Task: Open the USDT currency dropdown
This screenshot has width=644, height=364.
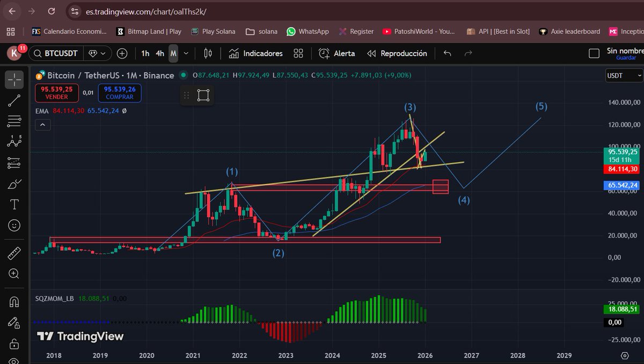Action: point(624,76)
